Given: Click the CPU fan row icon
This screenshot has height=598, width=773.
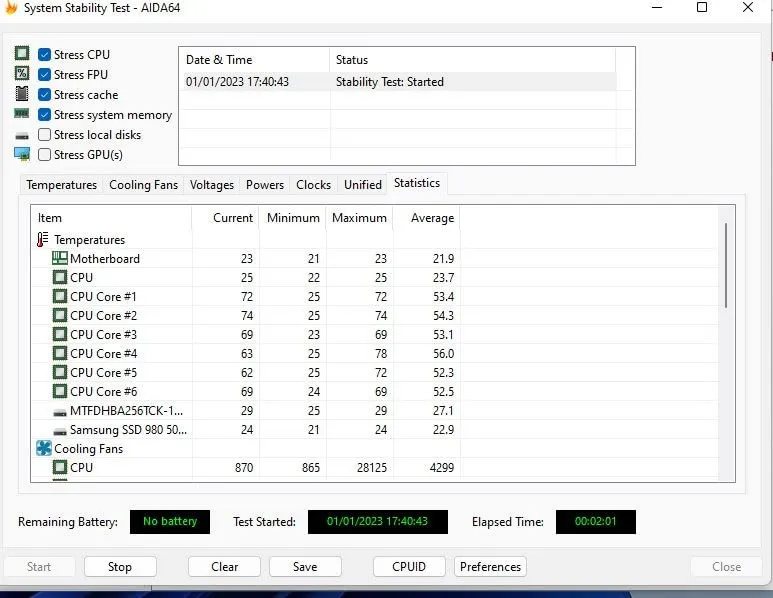Looking at the screenshot, I should [60, 467].
